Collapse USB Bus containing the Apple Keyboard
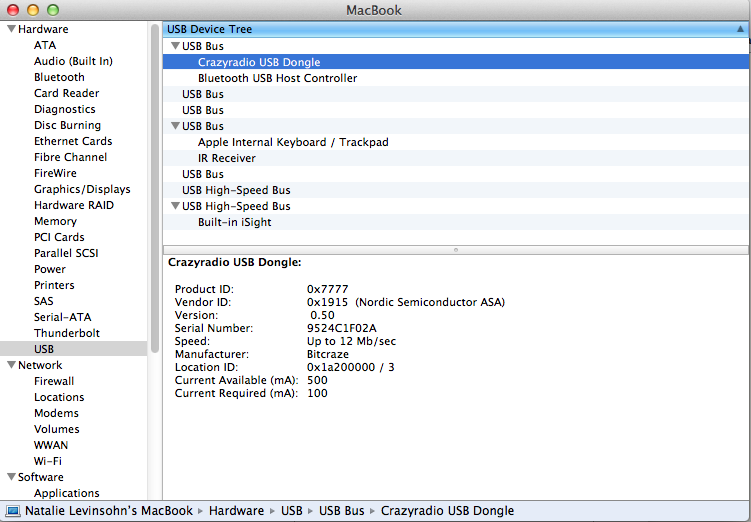The width and height of the screenshot is (751, 522). [x=175, y=126]
